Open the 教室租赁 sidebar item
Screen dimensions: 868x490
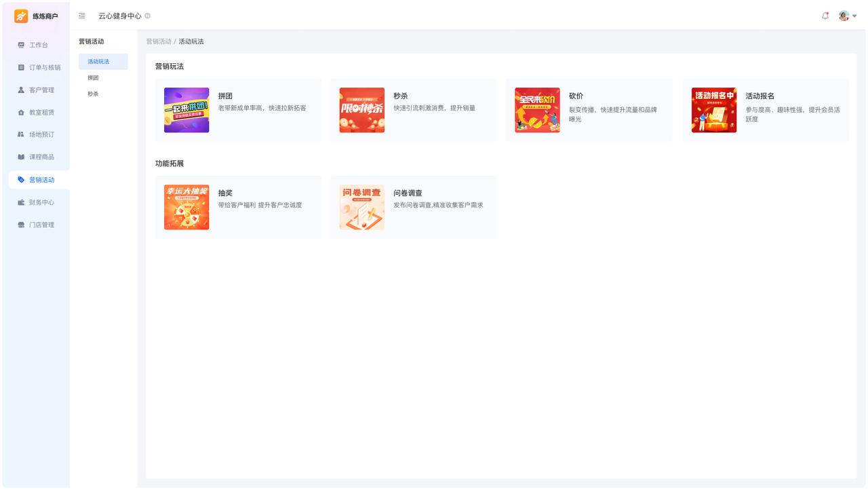[x=41, y=112]
